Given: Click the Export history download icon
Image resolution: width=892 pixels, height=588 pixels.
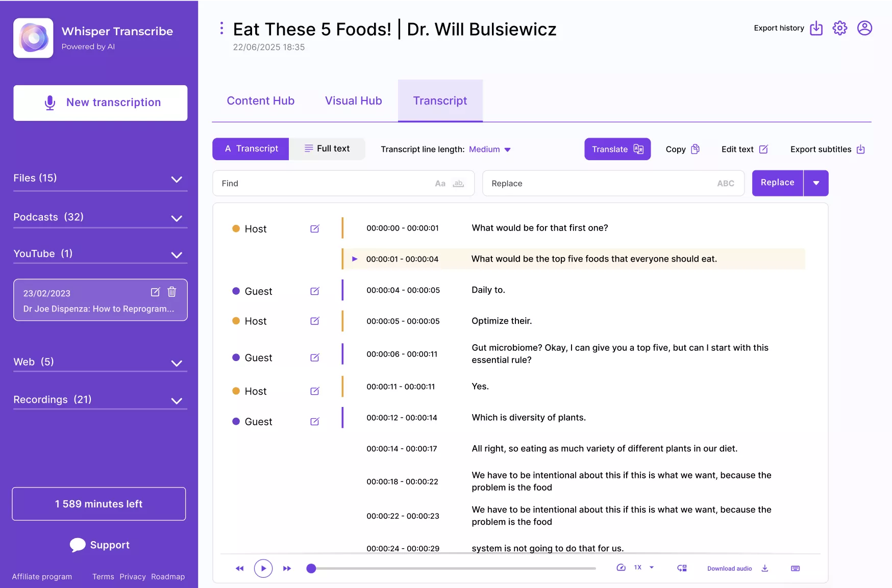Looking at the screenshot, I should coord(816,28).
